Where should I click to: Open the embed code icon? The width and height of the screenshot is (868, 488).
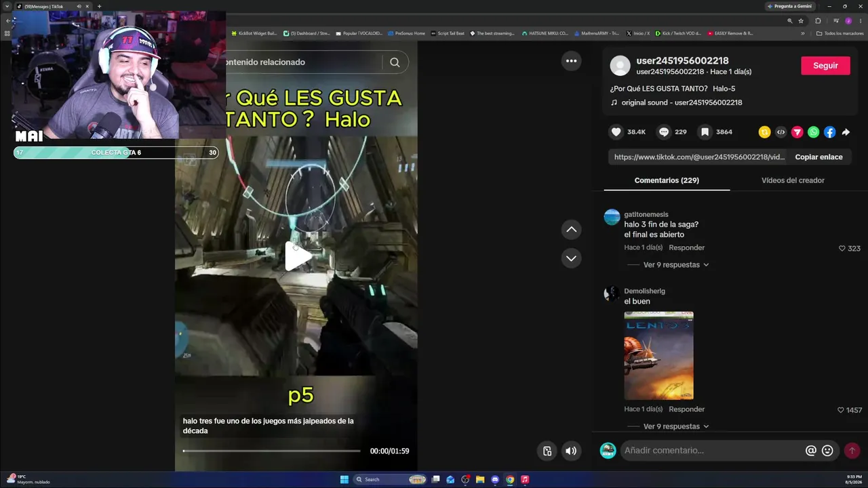(x=781, y=132)
